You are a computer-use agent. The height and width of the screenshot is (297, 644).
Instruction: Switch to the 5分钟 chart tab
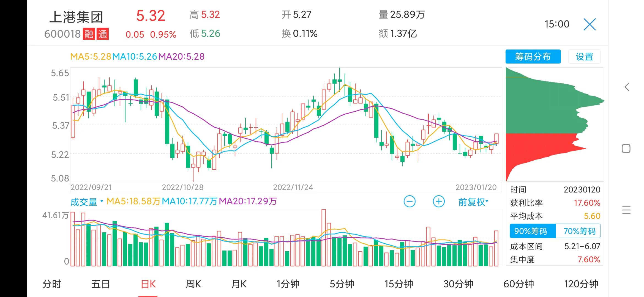342,284
